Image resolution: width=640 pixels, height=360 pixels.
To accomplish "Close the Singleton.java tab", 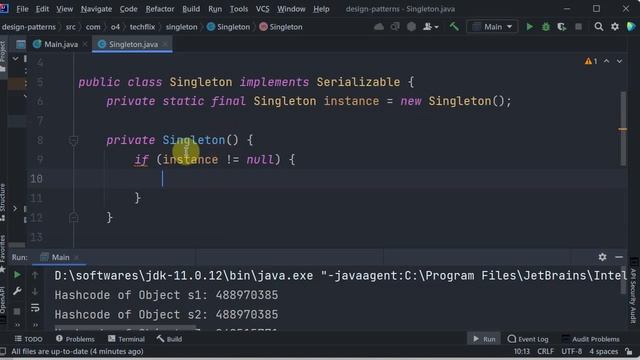I will (x=165, y=44).
